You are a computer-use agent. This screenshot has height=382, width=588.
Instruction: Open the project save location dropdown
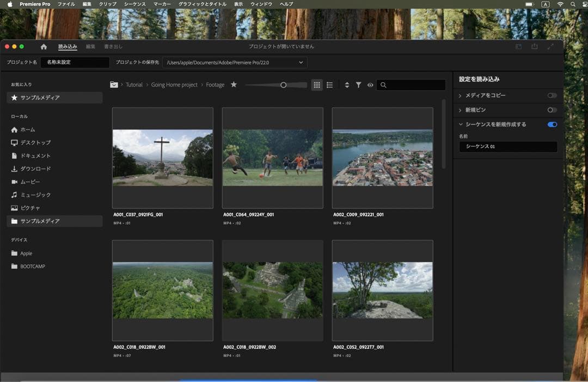(x=301, y=63)
